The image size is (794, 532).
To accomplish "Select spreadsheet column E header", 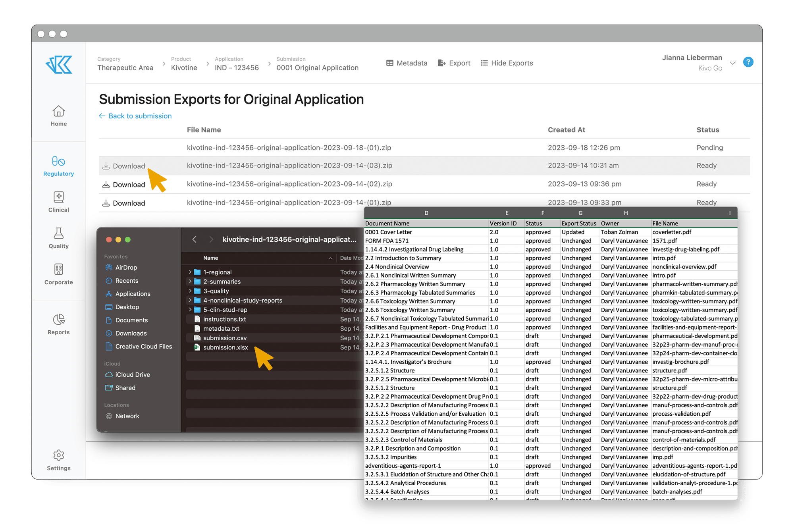I will tap(507, 213).
